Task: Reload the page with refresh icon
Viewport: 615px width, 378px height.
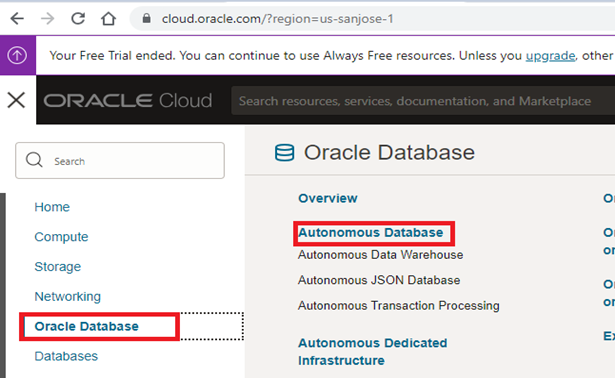Action: click(78, 18)
